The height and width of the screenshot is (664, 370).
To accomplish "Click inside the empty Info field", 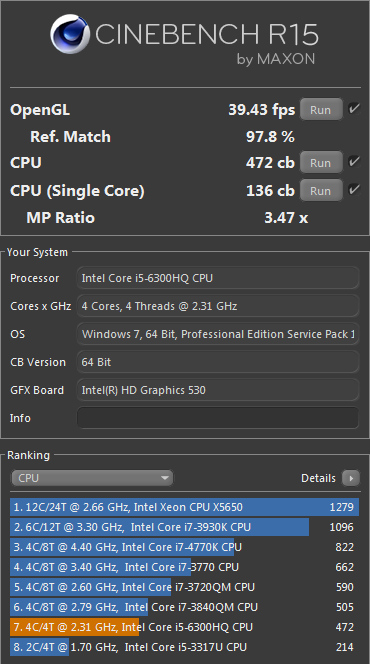I will [218, 418].
